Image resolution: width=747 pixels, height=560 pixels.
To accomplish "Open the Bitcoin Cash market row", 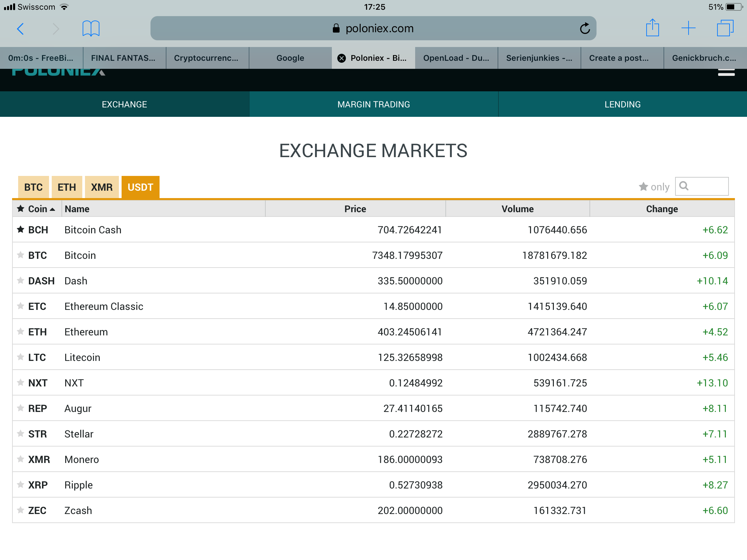I will pyautogui.click(x=373, y=230).
